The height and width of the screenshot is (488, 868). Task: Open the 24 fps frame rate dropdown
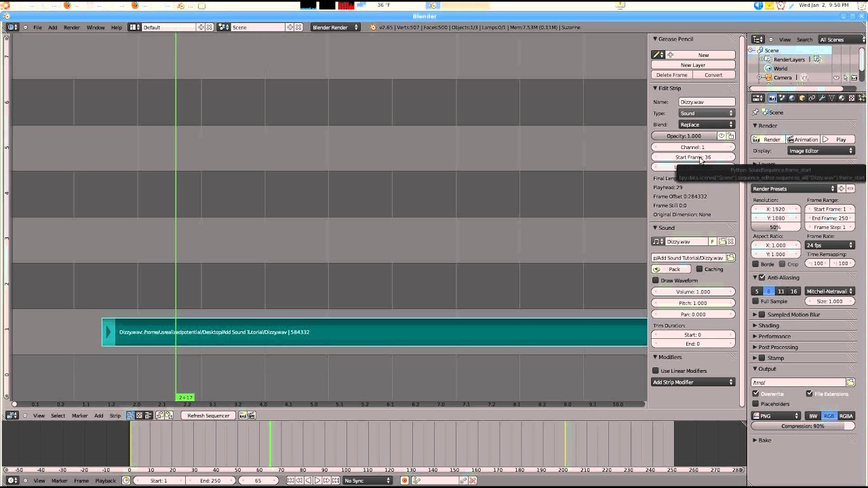click(830, 245)
